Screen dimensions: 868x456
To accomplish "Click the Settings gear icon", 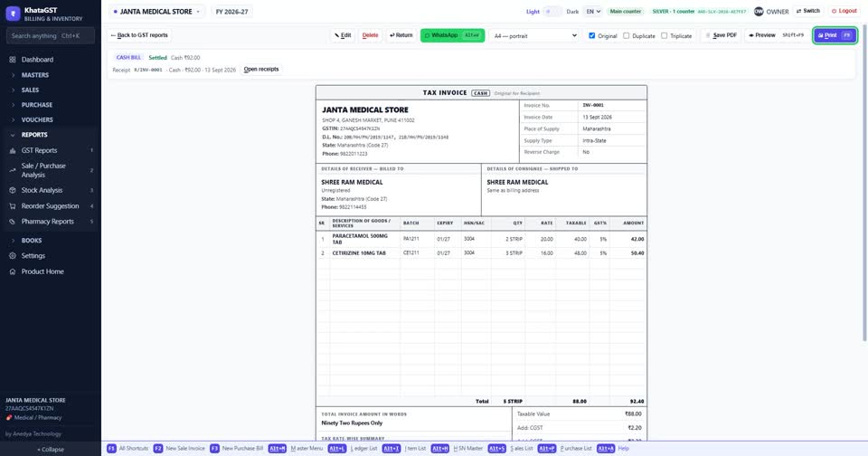I will pos(12,255).
